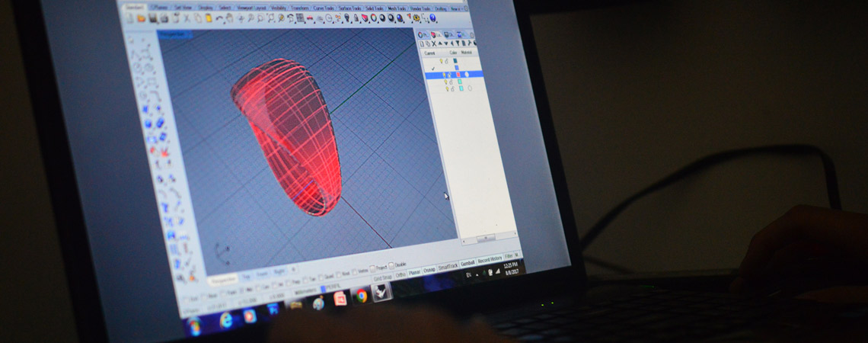Toggle the Gumball status bar button
This screenshot has width=868, height=343.
point(468,263)
